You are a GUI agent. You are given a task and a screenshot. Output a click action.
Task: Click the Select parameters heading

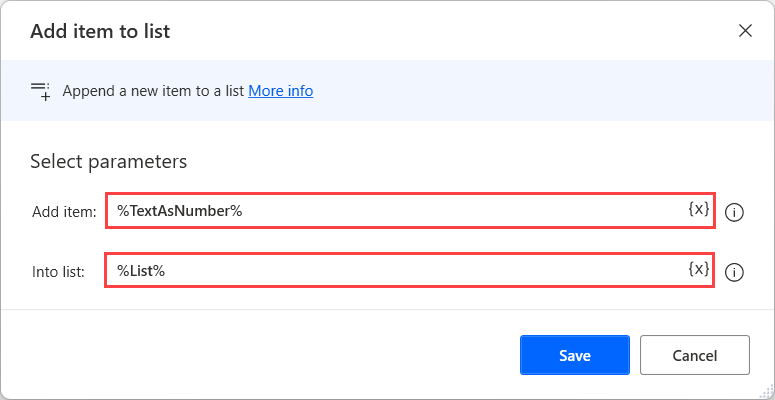tap(109, 161)
